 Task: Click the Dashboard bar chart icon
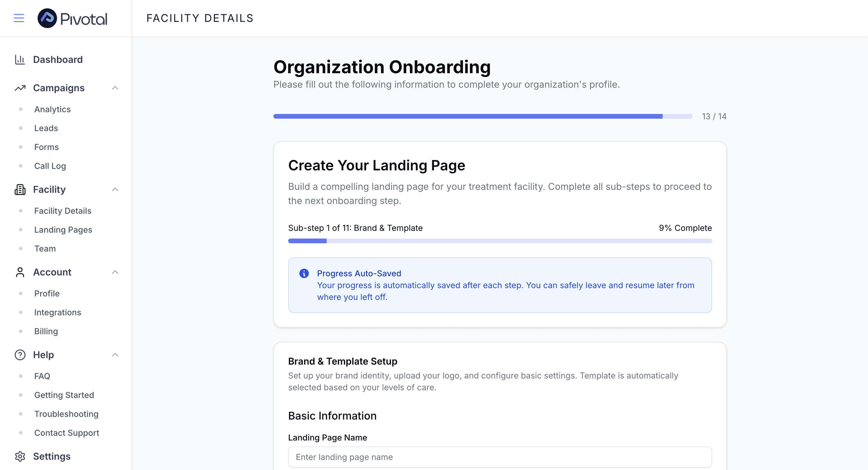tap(20, 60)
